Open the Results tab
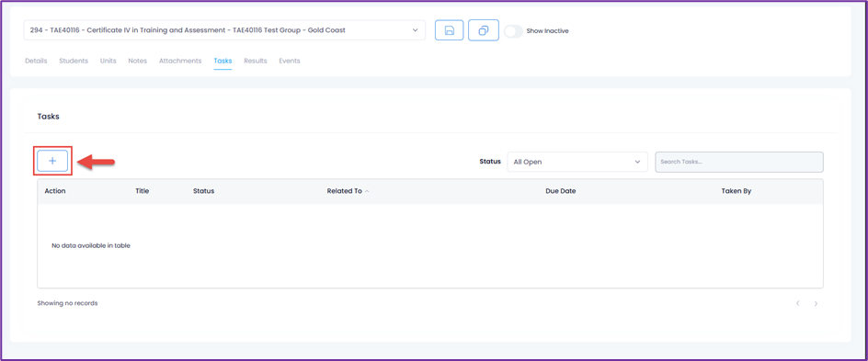Viewport: 868px width, 361px height. 256,61
